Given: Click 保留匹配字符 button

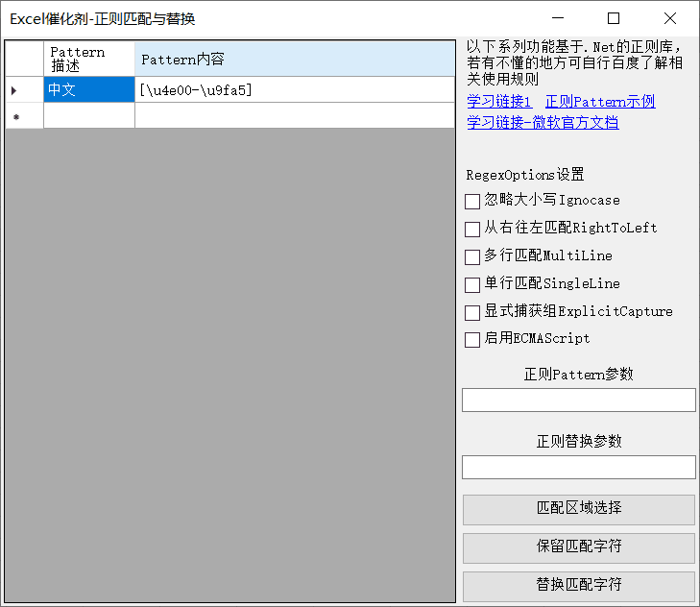Looking at the screenshot, I should [x=579, y=547].
